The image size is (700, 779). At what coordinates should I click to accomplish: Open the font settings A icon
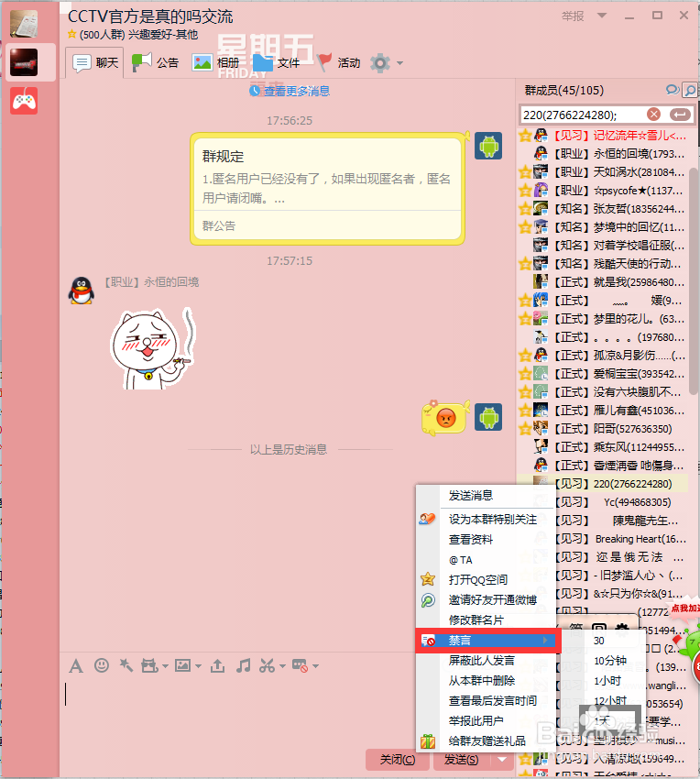tap(76, 665)
